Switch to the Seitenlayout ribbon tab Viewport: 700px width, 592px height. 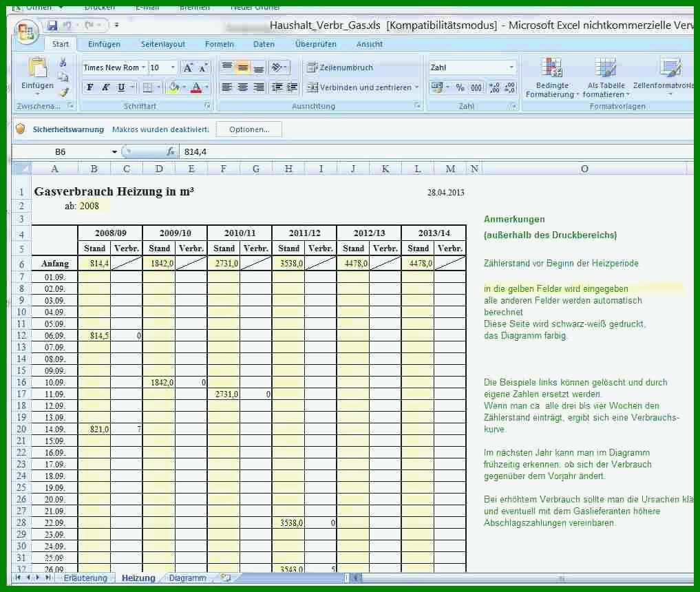click(163, 44)
